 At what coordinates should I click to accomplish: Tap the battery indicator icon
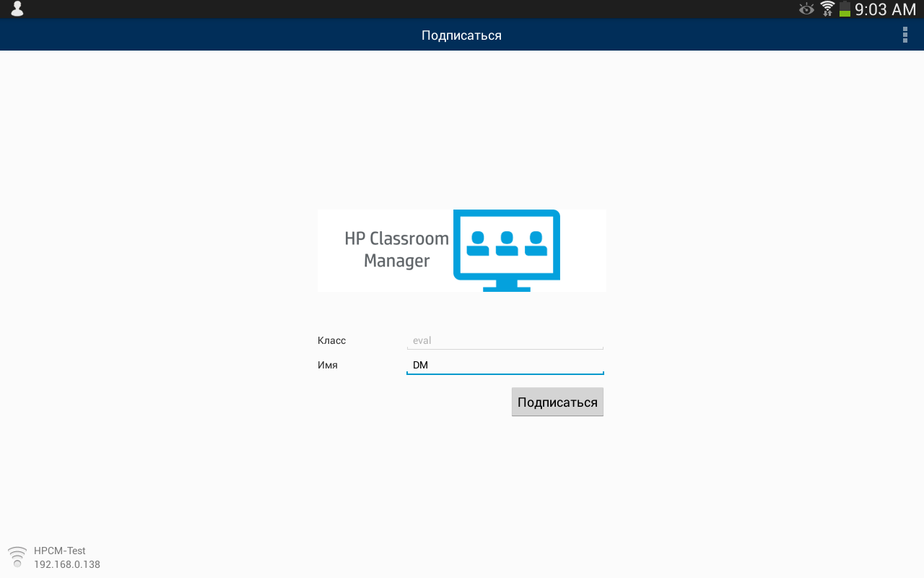[x=845, y=9]
